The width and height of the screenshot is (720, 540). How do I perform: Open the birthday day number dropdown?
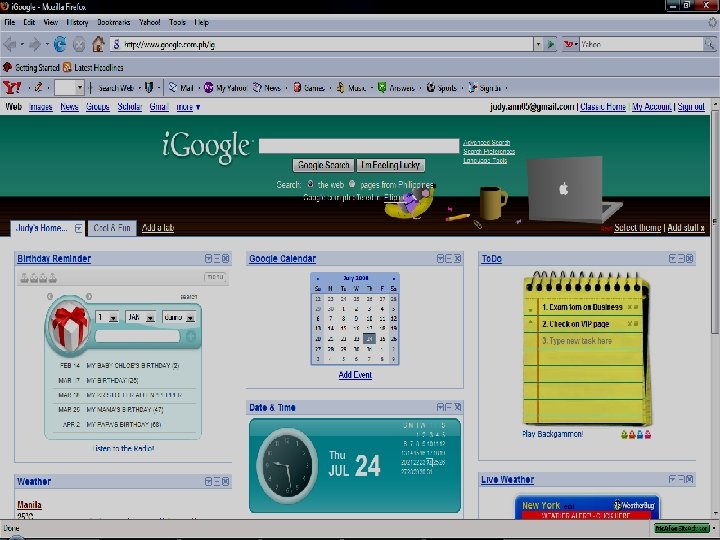click(113, 318)
